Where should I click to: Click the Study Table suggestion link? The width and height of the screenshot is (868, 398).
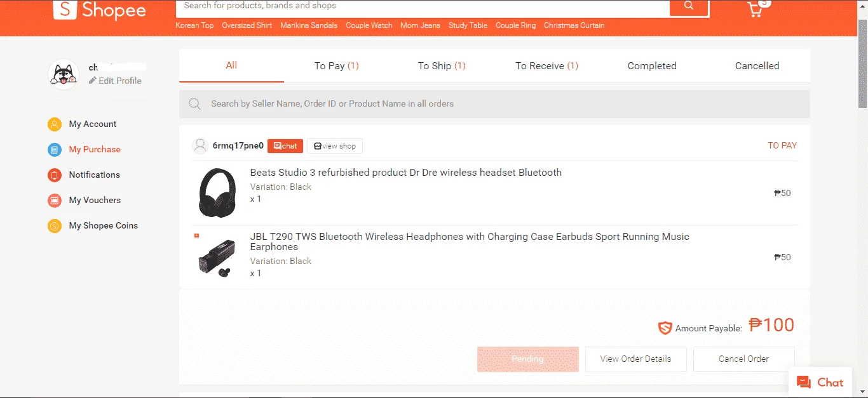tap(468, 25)
